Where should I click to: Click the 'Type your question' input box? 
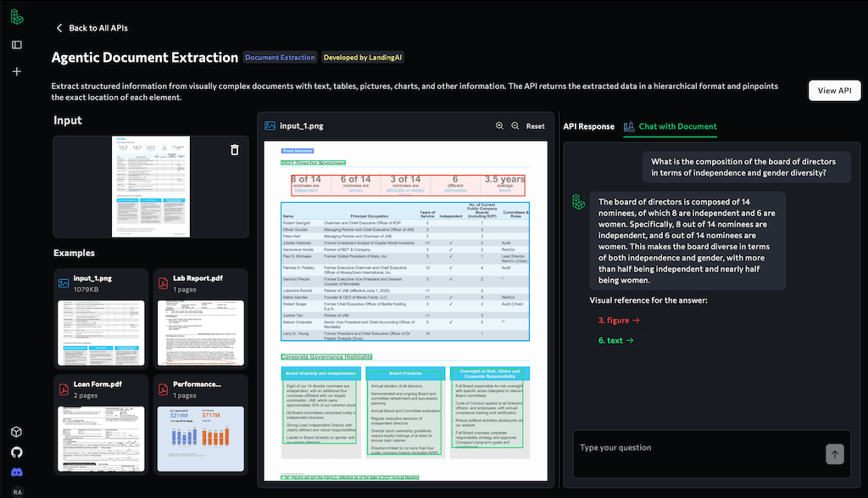click(695, 448)
